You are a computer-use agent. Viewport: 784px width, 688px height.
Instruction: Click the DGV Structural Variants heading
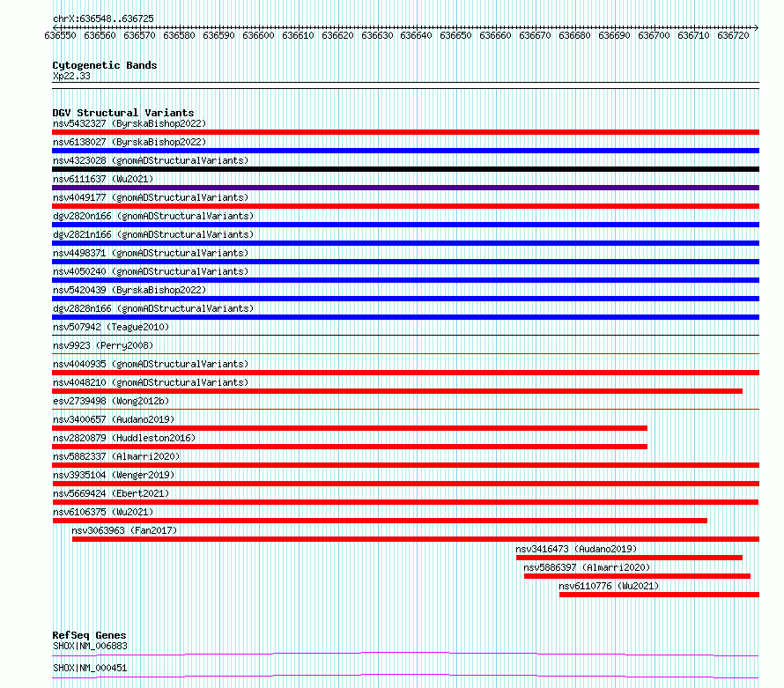[123, 113]
